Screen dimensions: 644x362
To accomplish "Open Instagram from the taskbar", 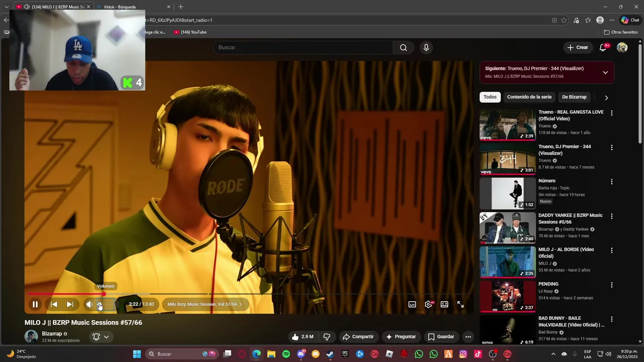I will (463, 354).
